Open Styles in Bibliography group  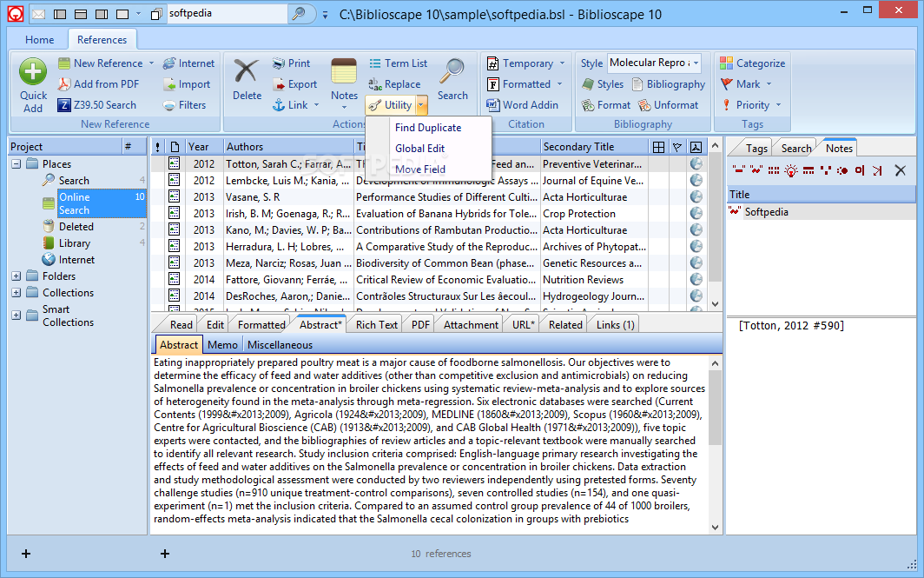click(603, 84)
